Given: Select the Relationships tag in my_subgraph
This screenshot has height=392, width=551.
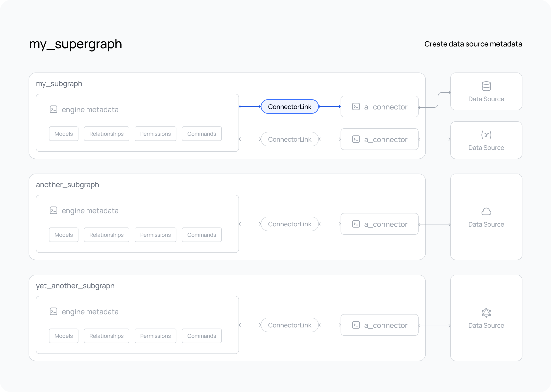Looking at the screenshot, I should coord(107,134).
